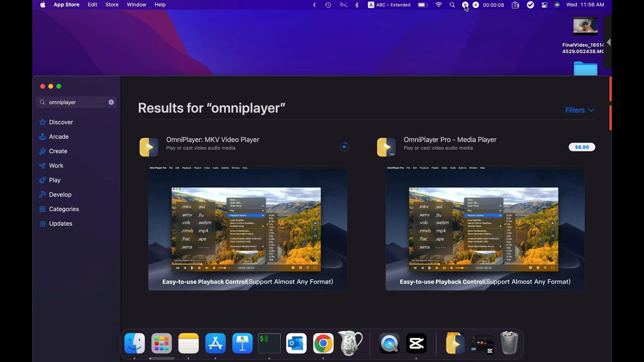The height and width of the screenshot is (362, 644).
Task: Open Terminal in the Dock
Action: (x=269, y=344)
